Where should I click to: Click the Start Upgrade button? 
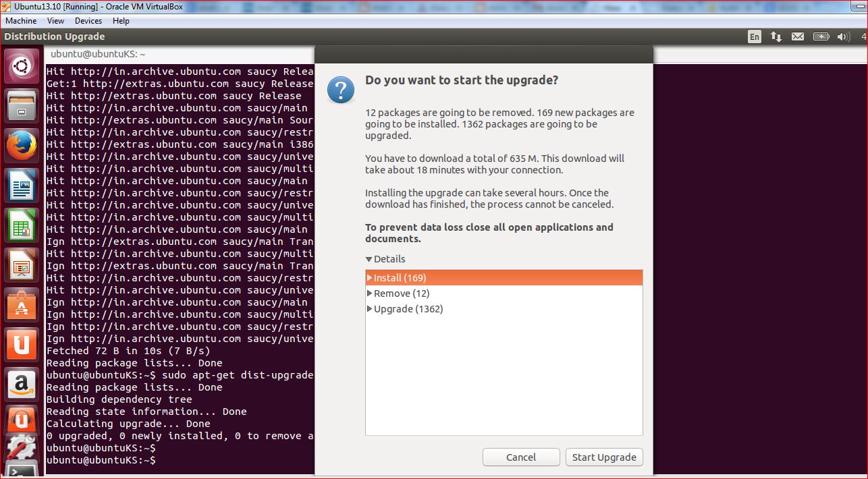click(604, 457)
